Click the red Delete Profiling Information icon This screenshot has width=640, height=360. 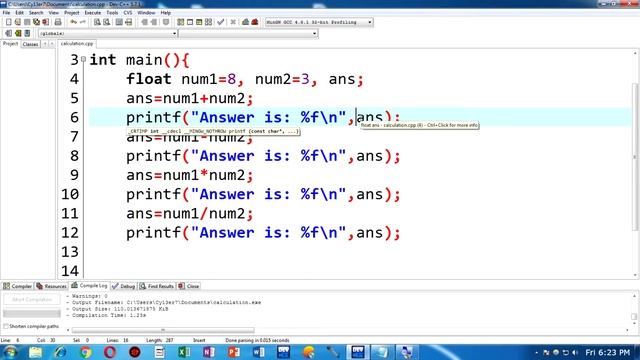[255, 22]
